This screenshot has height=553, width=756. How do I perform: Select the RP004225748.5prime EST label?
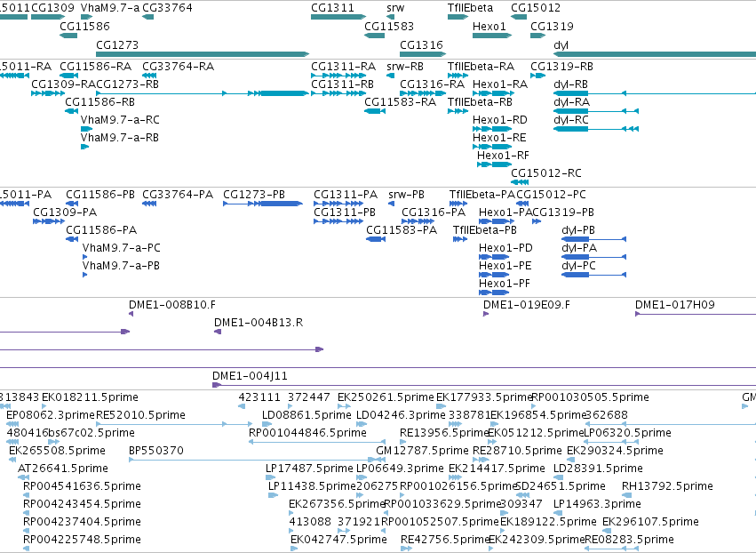click(82, 539)
